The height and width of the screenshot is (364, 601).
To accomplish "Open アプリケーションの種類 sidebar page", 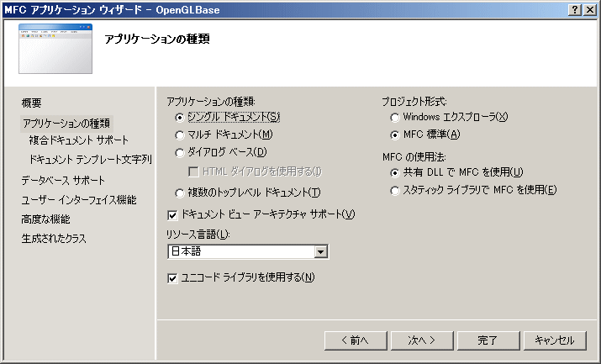I will coord(66,124).
